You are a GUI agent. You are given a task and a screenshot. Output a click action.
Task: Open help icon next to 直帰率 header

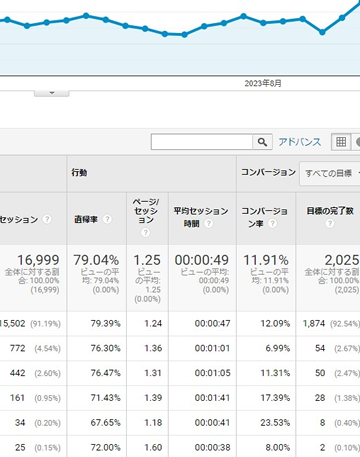point(107,219)
